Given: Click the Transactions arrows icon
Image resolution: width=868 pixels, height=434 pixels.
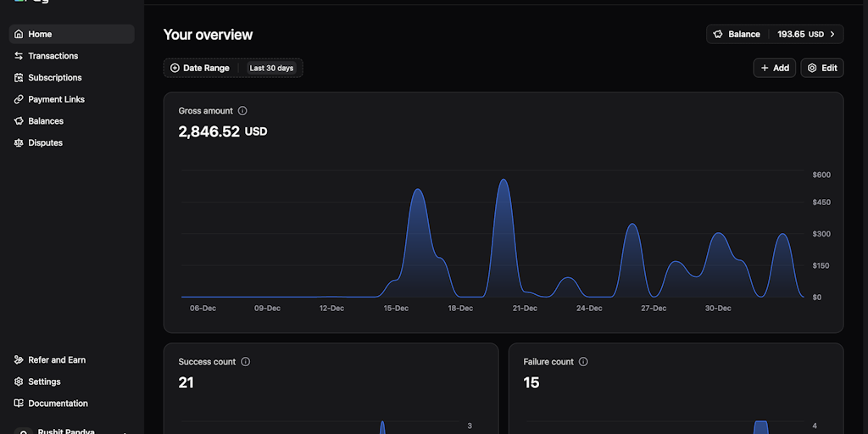Looking at the screenshot, I should (19, 56).
